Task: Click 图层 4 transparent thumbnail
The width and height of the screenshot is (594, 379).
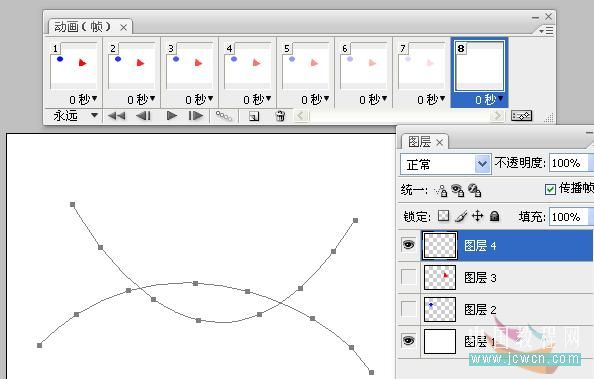Action: point(440,246)
